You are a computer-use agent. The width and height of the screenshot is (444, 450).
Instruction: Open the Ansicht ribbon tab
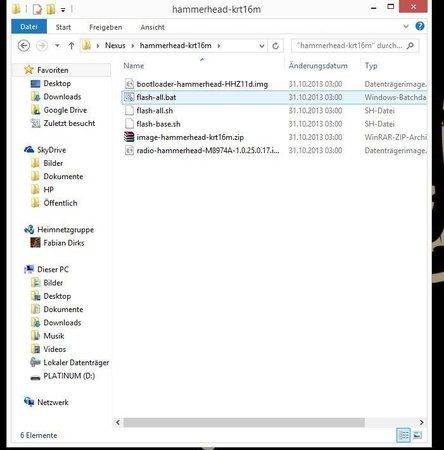[x=153, y=27]
